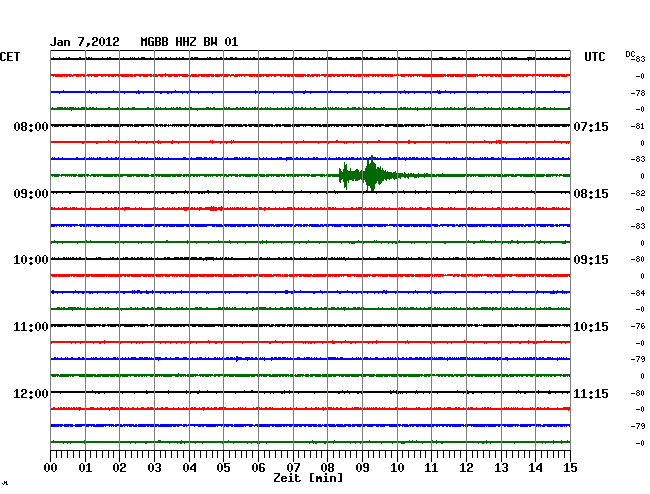Click the '08' minute axis label
650x494 pixels.
[x=327, y=467]
